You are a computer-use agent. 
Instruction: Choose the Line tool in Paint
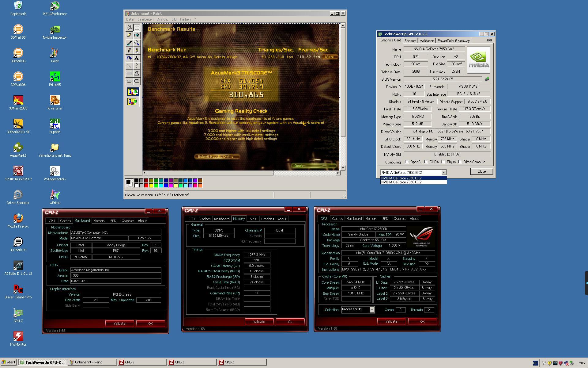(129, 66)
